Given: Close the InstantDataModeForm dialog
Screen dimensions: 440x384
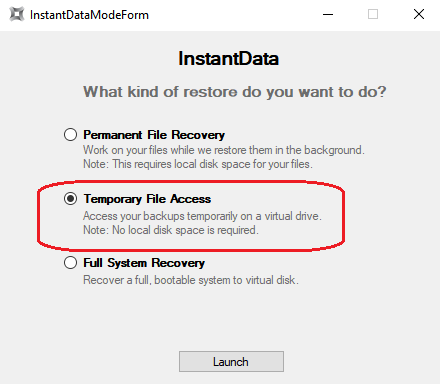Looking at the screenshot, I should 419,14.
